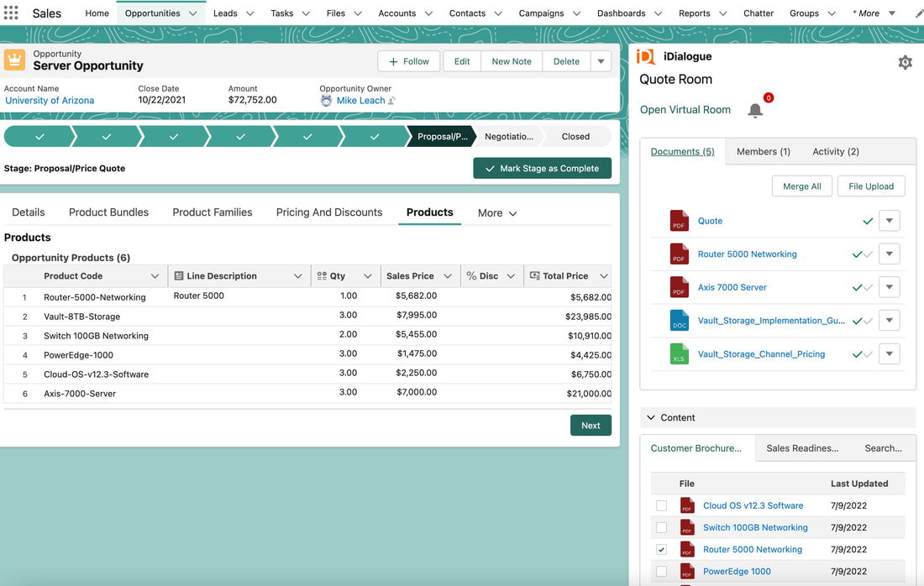This screenshot has height=586, width=924.
Task: Click the green checkmark on the Quote row
Action: (x=868, y=222)
